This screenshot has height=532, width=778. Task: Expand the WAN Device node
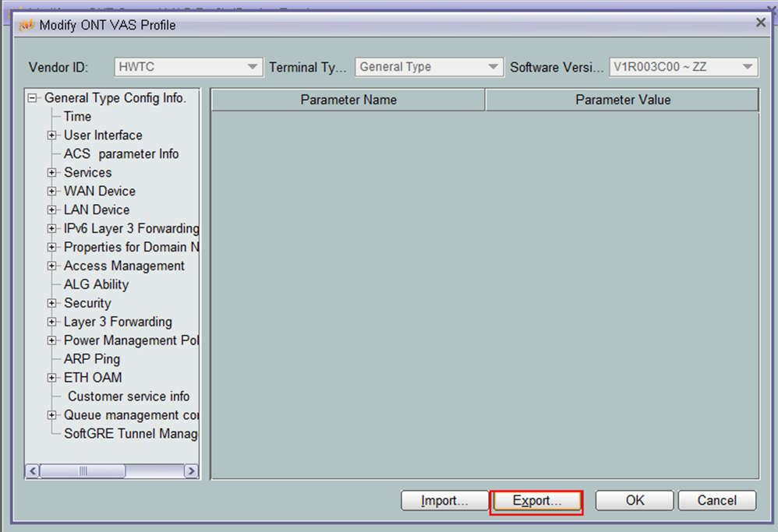pyautogui.click(x=52, y=192)
